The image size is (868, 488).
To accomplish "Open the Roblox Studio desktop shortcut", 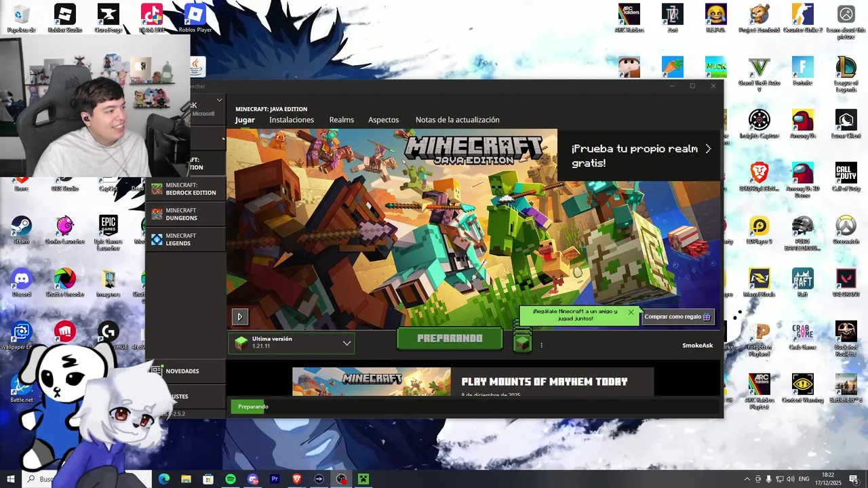I will [65, 18].
